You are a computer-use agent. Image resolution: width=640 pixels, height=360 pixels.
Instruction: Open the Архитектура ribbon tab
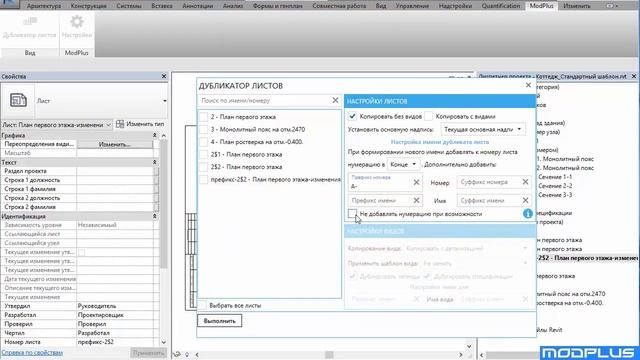44,6
